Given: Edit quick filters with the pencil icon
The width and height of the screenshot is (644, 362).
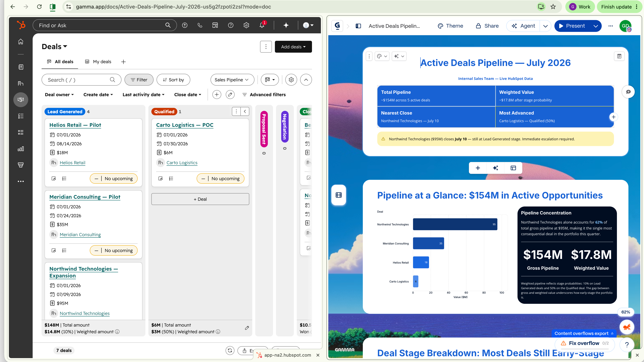Looking at the screenshot, I should [230, 95].
